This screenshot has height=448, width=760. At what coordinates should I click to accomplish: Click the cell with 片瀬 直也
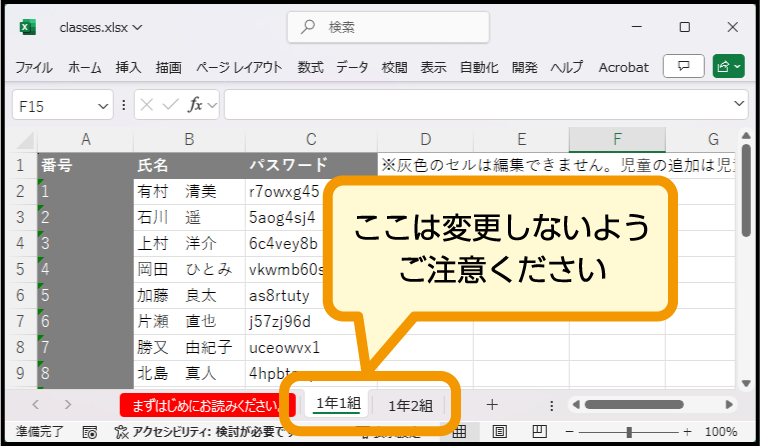pyautogui.click(x=190, y=321)
